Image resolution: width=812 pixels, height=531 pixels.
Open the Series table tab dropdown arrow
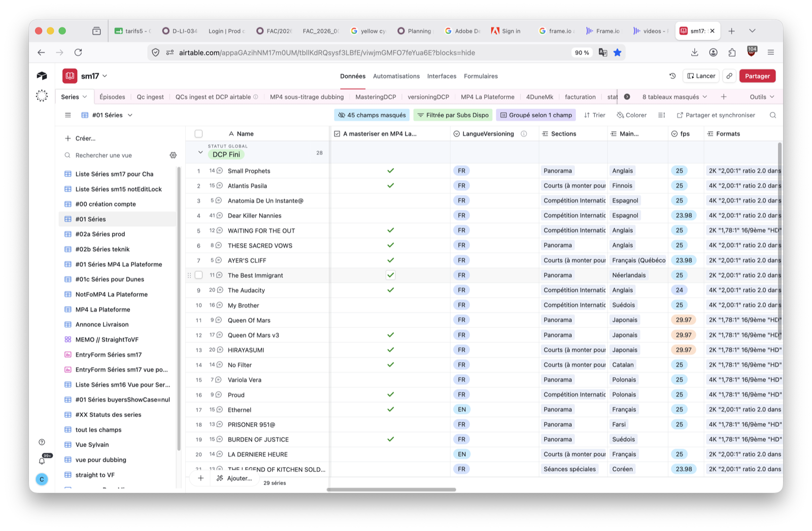pyautogui.click(x=85, y=97)
